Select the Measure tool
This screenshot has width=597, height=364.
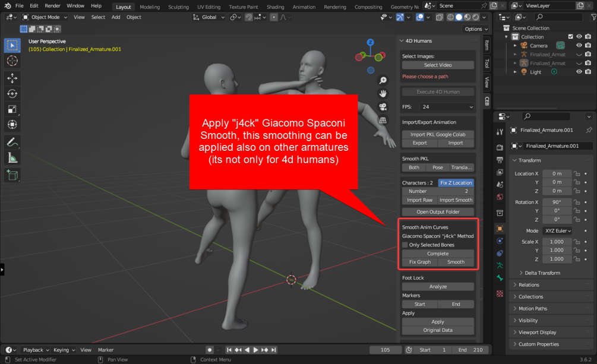point(12,157)
